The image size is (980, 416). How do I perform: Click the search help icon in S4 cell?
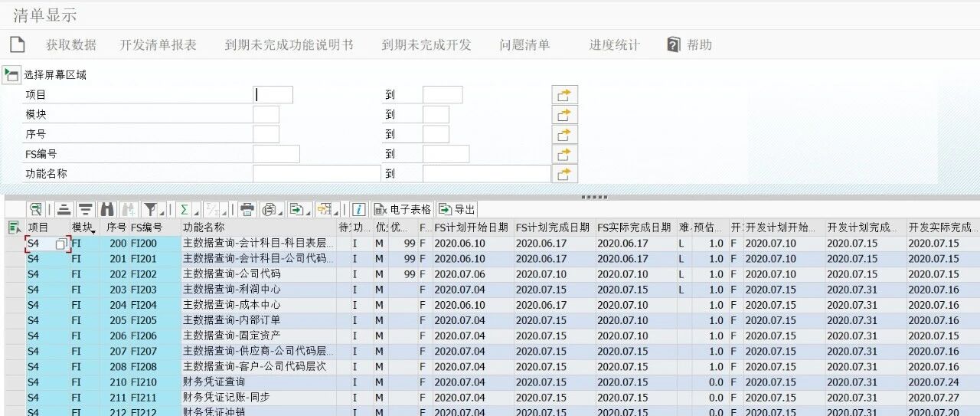(x=63, y=244)
